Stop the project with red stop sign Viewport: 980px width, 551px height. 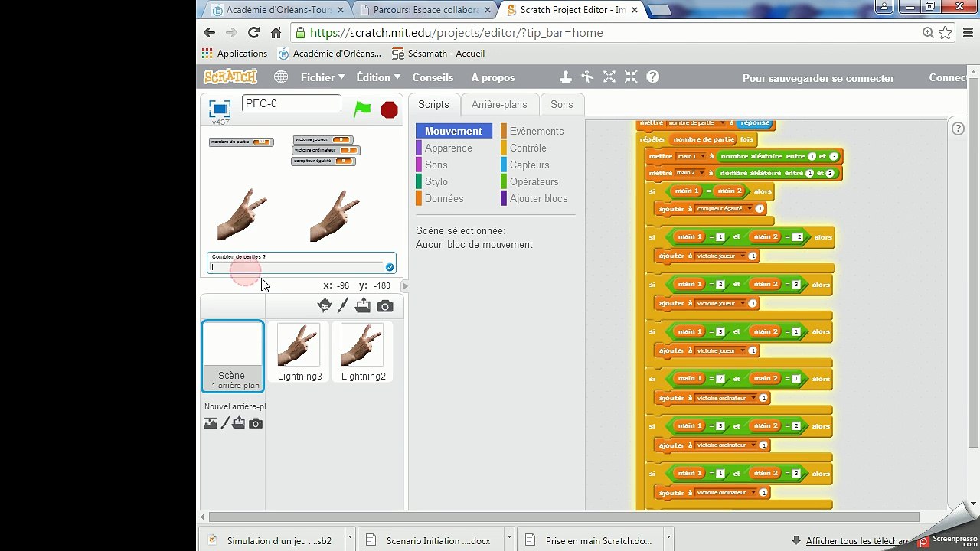click(389, 109)
